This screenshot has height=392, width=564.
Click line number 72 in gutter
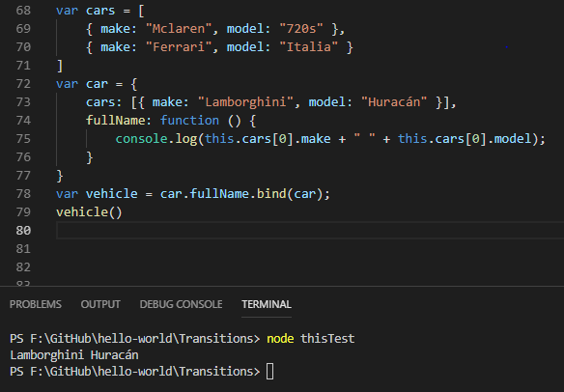tap(23, 84)
